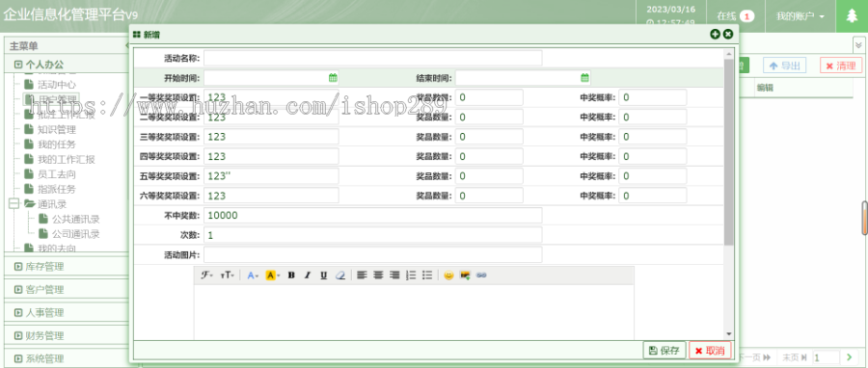Open the yellow highlight color picker
The height and width of the screenshot is (368, 868).
pyautogui.click(x=272, y=276)
